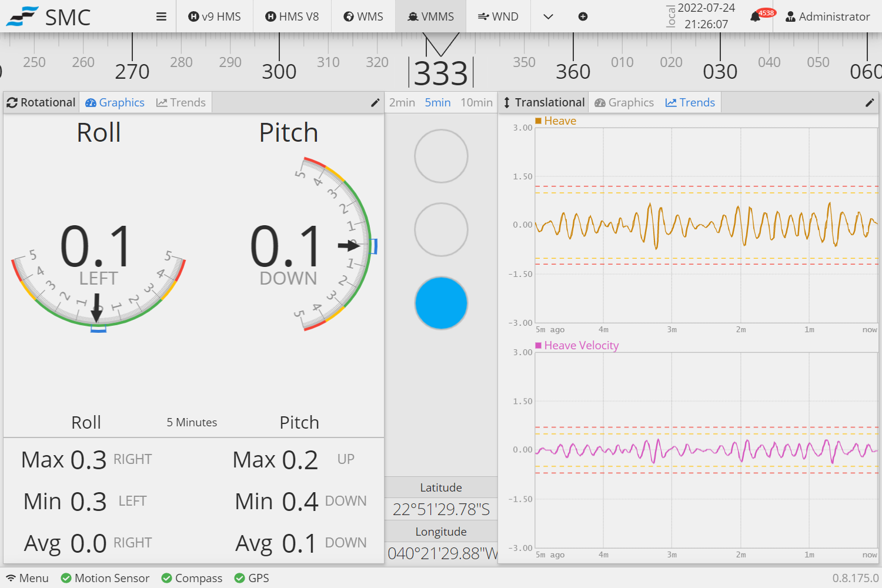
Task: Check the GPS status indicator
Action: point(252,578)
